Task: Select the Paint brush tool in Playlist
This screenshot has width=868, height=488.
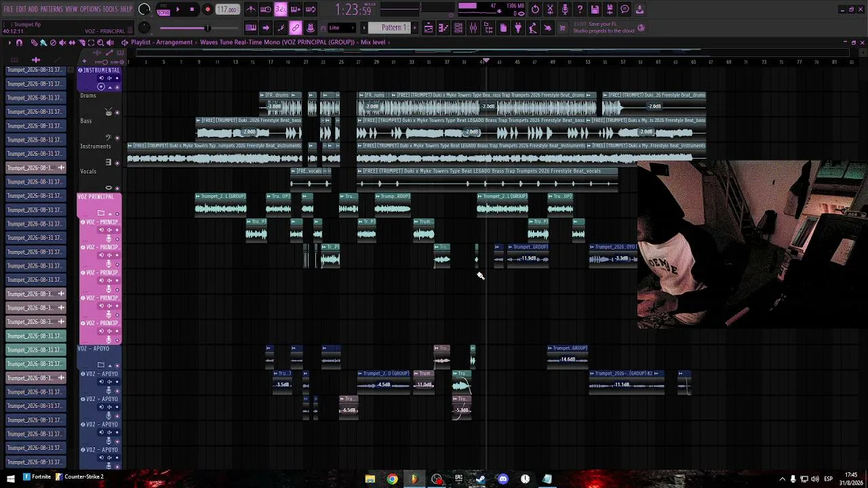Action: point(43,43)
